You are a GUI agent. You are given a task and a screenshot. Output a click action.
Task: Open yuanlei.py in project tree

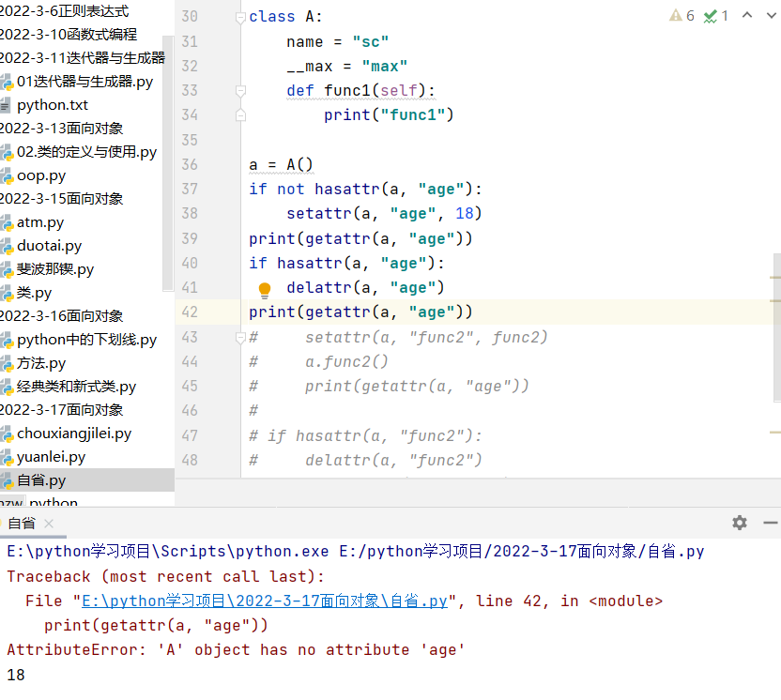pos(51,457)
